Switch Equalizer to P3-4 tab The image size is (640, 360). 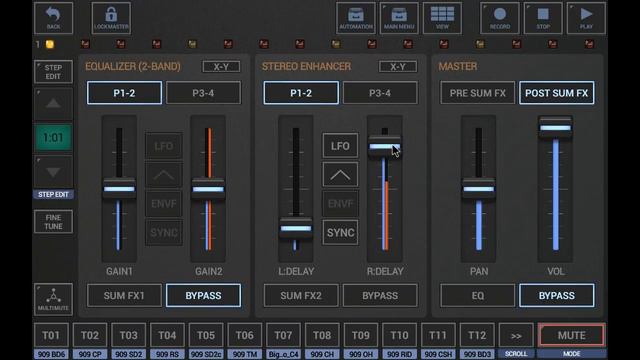203,93
